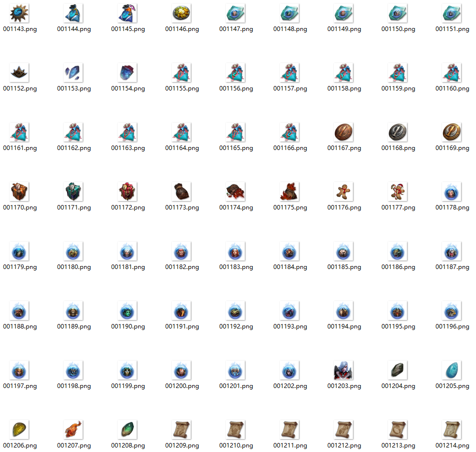Open the vampire portrait file 001203.png
This screenshot has width=476, height=452.
[344, 370]
